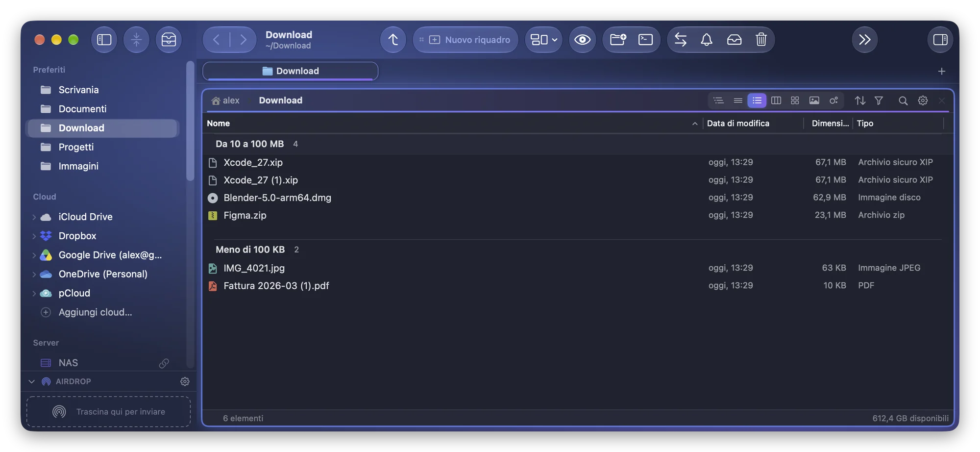Toggle the sort direction caret in Nome header
Screen dimensions: 980x452
[695, 124]
